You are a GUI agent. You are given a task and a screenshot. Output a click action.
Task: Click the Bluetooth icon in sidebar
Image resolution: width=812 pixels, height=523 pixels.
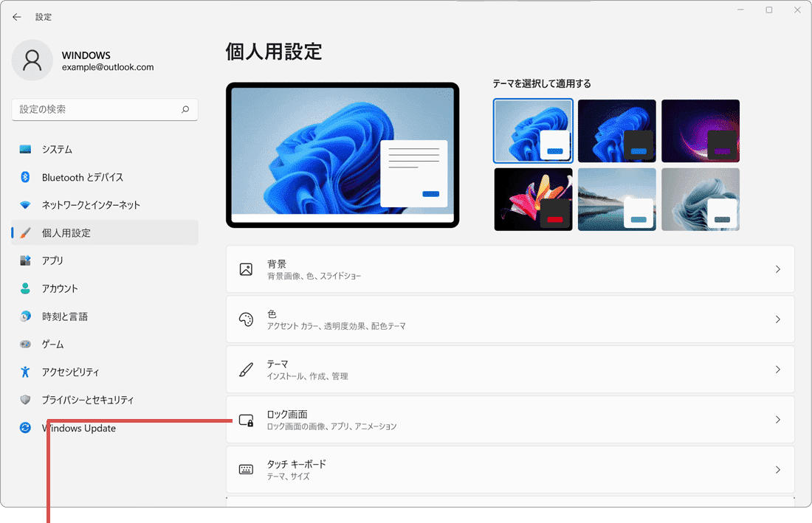[26, 177]
